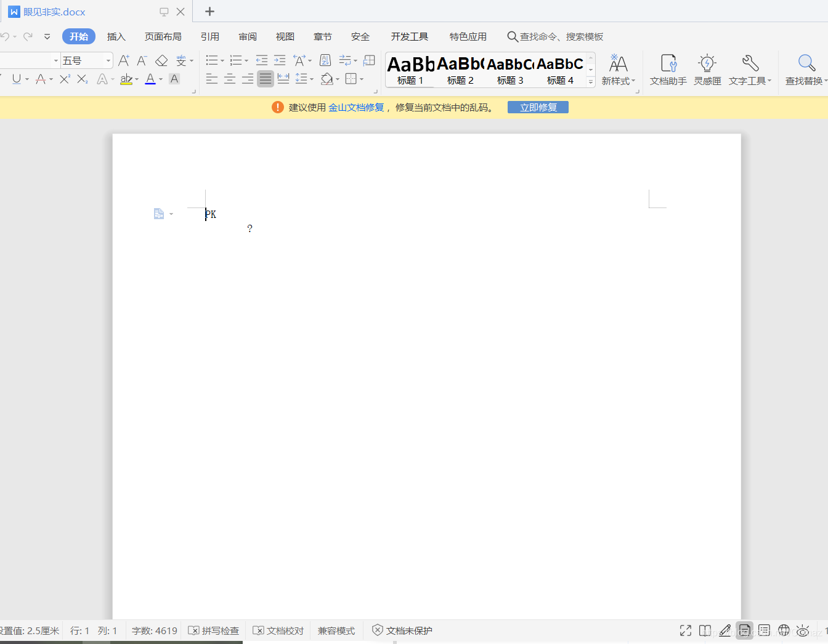828x644 pixels.
Task: Switch to web layout view
Action: tap(784, 630)
